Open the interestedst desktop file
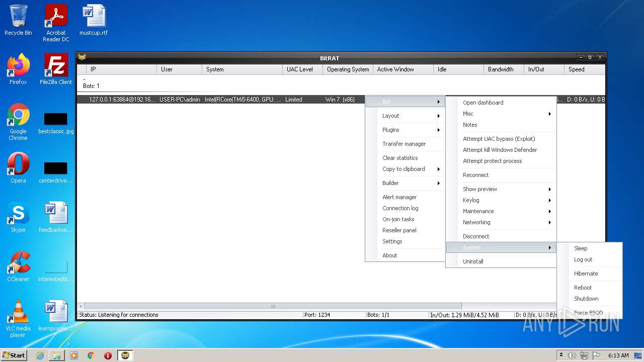Viewport: 644px width, 362px height. point(56,271)
